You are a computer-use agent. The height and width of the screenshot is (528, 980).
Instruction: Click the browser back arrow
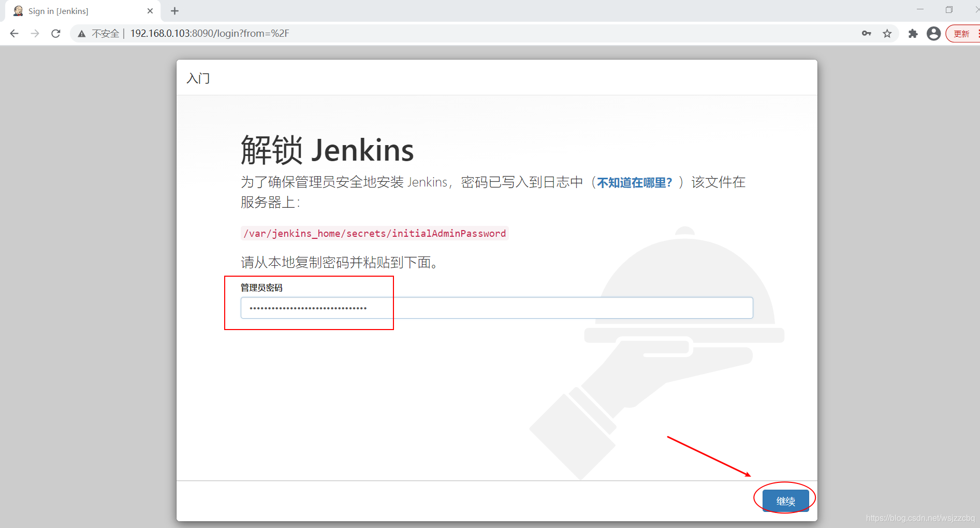click(14, 34)
